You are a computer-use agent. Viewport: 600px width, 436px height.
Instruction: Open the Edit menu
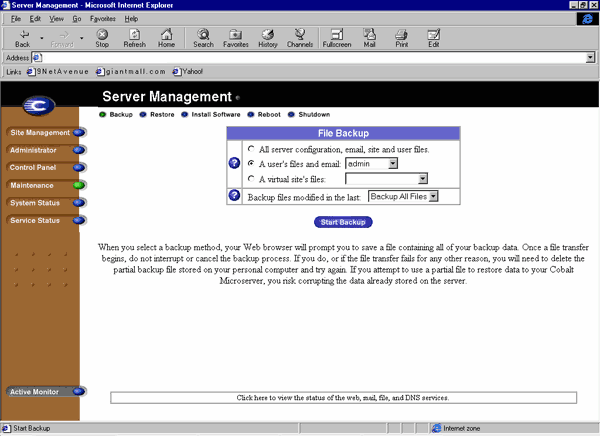point(35,19)
